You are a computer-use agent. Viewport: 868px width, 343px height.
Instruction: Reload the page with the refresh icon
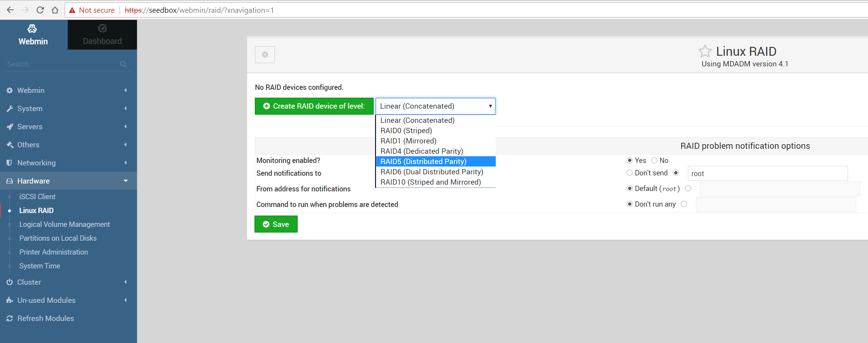point(40,10)
